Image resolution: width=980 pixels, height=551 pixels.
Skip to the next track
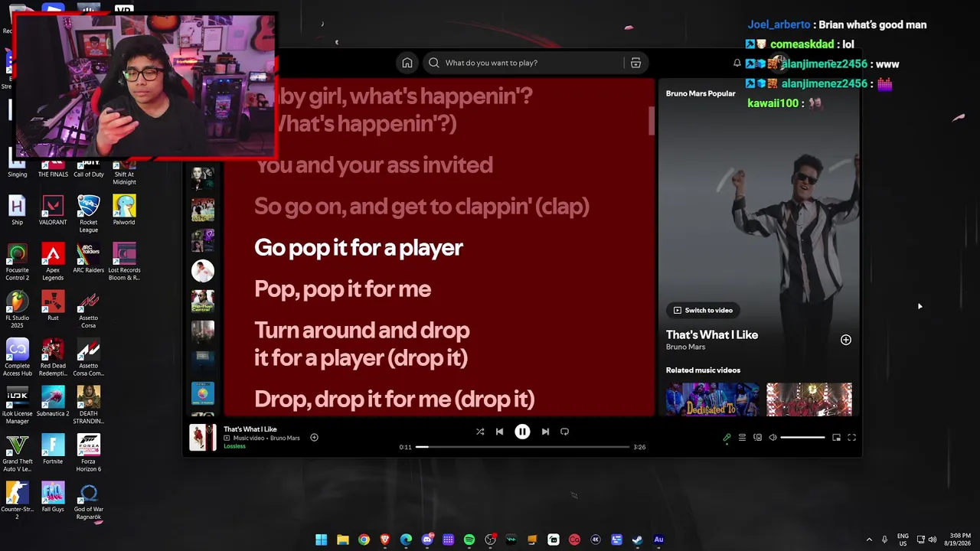click(x=545, y=432)
